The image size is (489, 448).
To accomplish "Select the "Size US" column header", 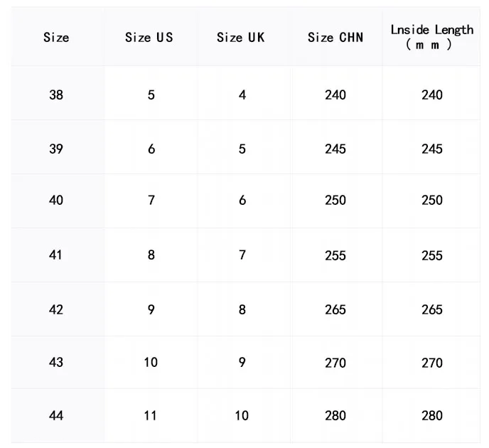I will (149, 37).
